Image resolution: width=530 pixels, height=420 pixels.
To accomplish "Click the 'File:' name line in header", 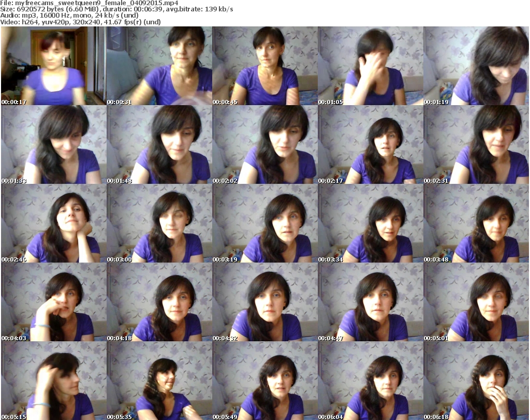I will coord(89,3).
